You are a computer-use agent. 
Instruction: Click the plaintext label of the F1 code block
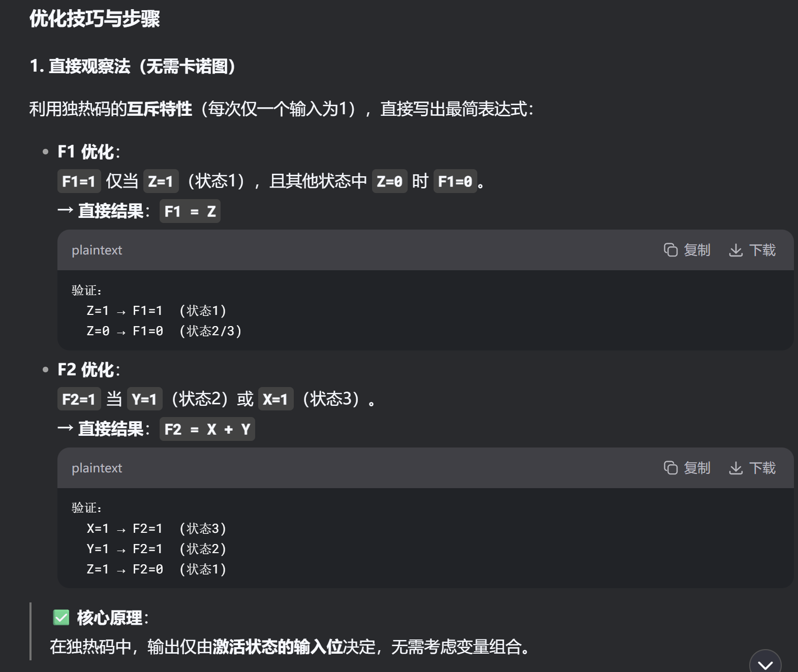(x=97, y=250)
